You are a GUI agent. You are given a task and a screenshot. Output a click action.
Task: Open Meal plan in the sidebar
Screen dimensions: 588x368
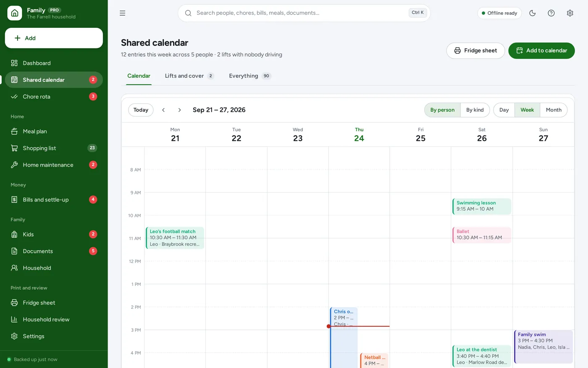pyautogui.click(x=54, y=131)
